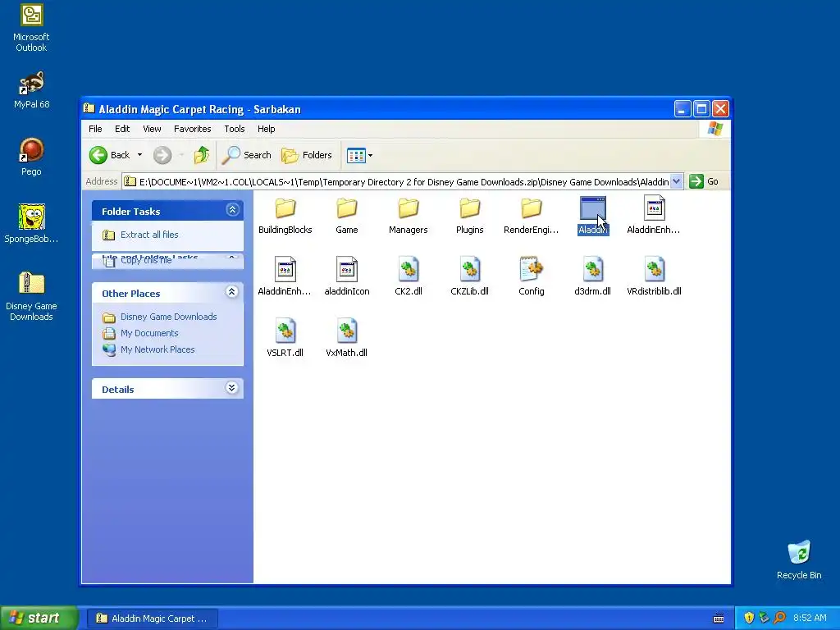Open the Game folder
The height and width of the screenshot is (630, 840).
point(347,216)
